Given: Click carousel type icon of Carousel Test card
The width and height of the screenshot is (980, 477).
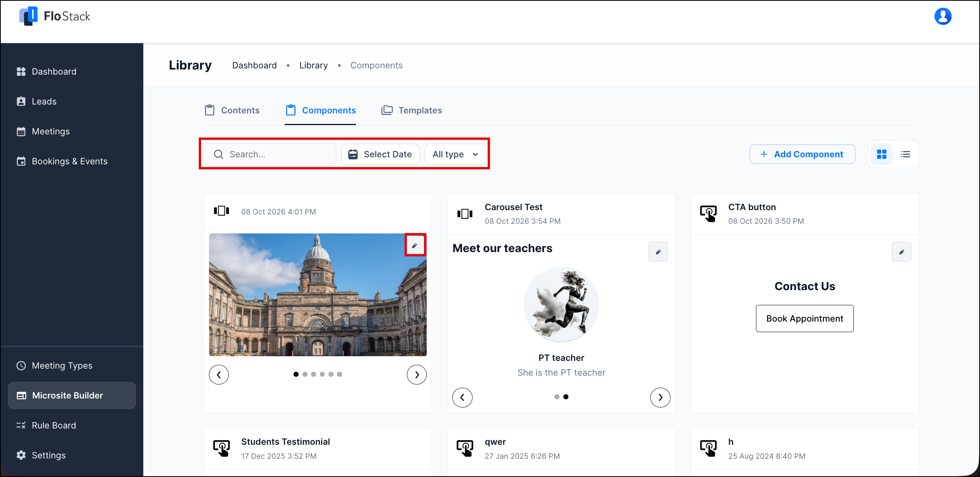Looking at the screenshot, I should [x=465, y=213].
